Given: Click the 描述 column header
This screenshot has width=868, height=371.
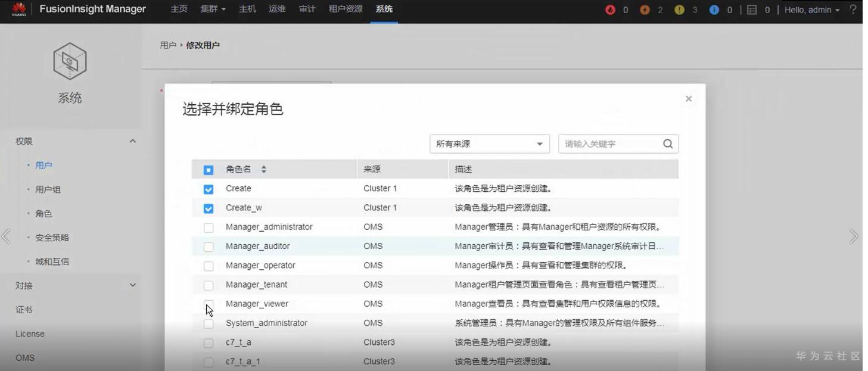Looking at the screenshot, I should pos(463,170).
